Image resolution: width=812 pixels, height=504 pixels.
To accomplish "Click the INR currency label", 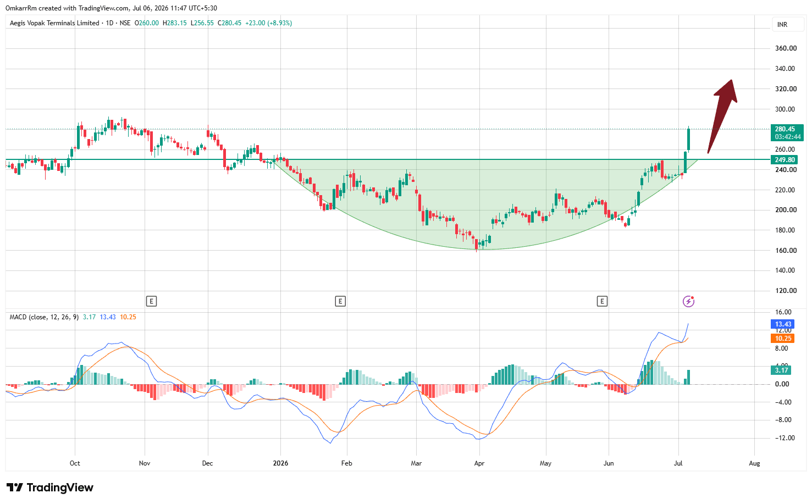I will pos(782,25).
